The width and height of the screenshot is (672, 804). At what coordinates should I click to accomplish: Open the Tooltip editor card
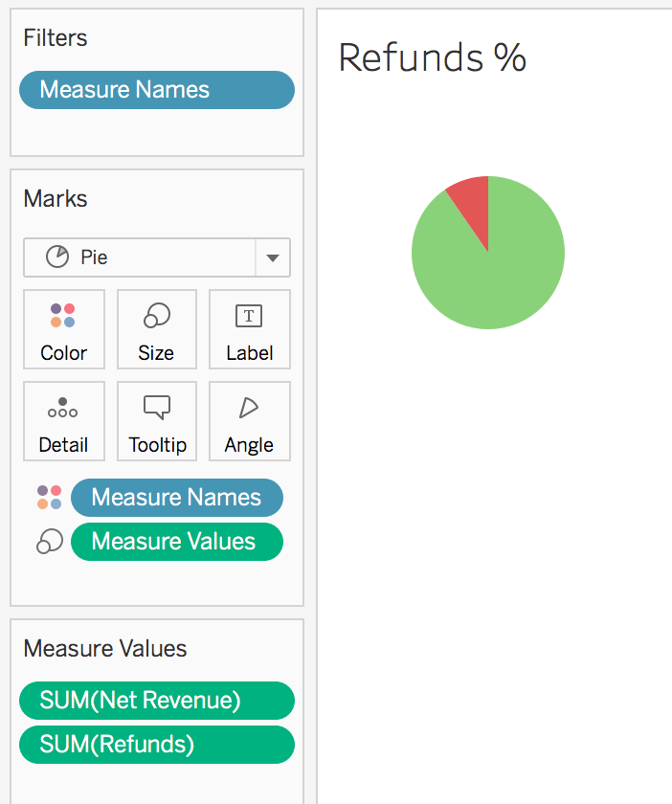click(x=157, y=422)
